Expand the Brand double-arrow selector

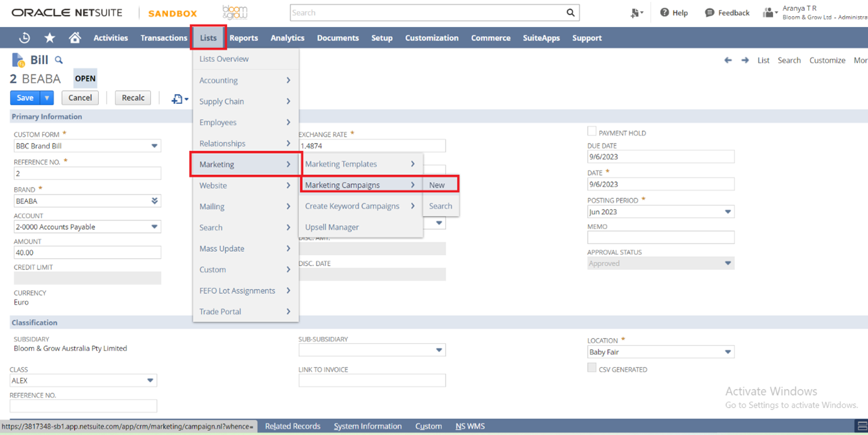click(154, 201)
